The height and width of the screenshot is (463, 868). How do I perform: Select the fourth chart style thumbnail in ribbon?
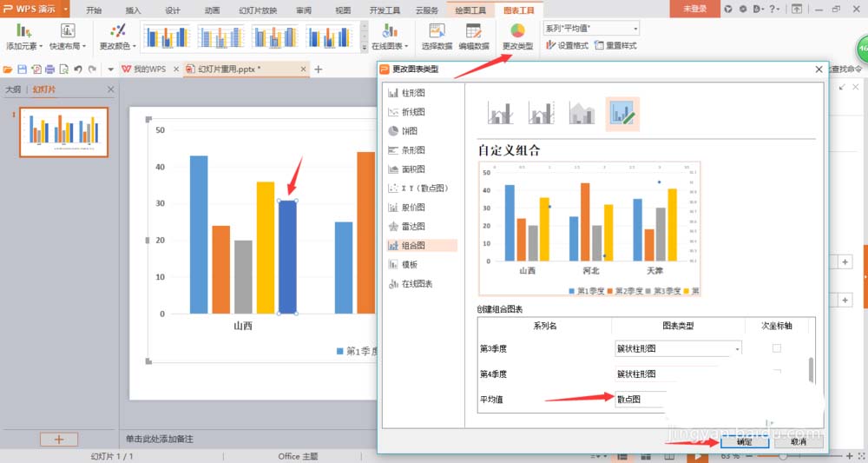pyautogui.click(x=330, y=36)
